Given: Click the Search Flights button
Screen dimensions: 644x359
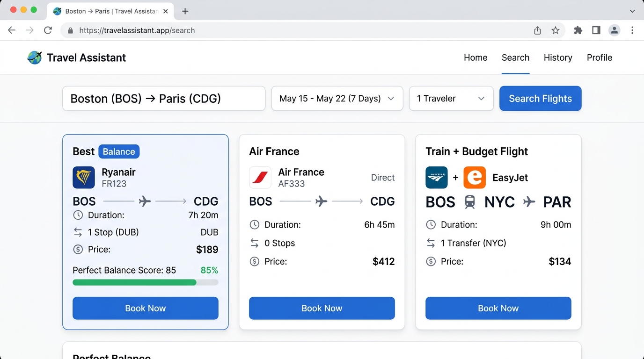Looking at the screenshot, I should point(541,99).
